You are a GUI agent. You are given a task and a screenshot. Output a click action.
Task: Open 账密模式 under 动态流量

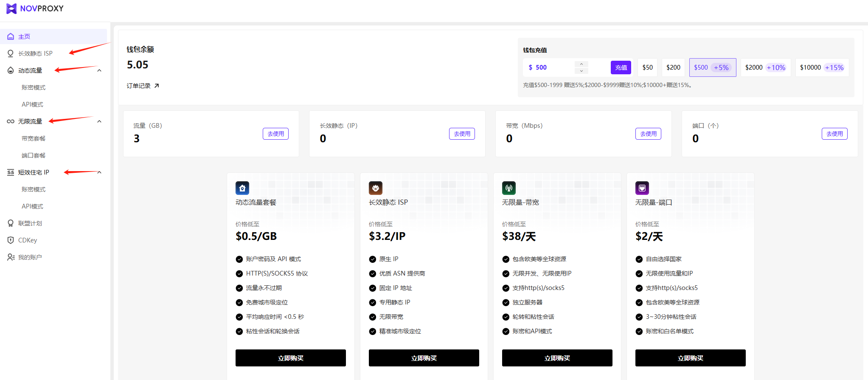34,87
